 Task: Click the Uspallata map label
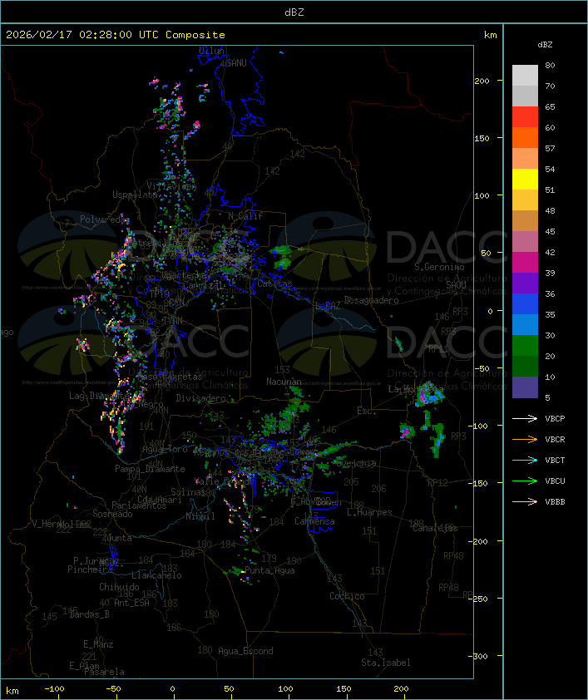tap(135, 195)
